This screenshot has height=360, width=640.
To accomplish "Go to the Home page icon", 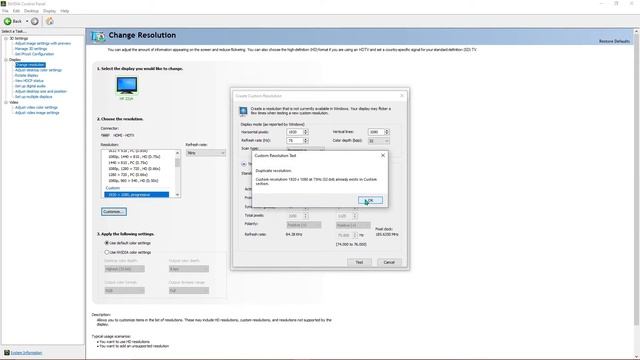I will pos(49,21).
